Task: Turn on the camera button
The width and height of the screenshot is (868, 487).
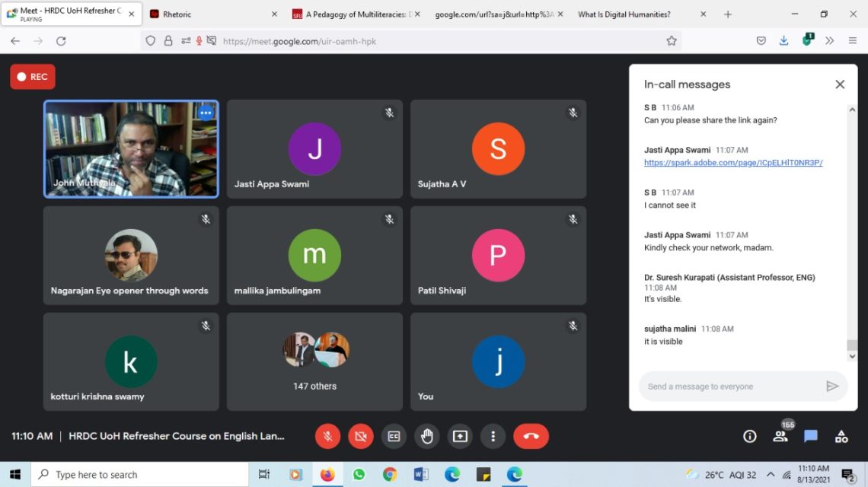Action: coord(361,436)
